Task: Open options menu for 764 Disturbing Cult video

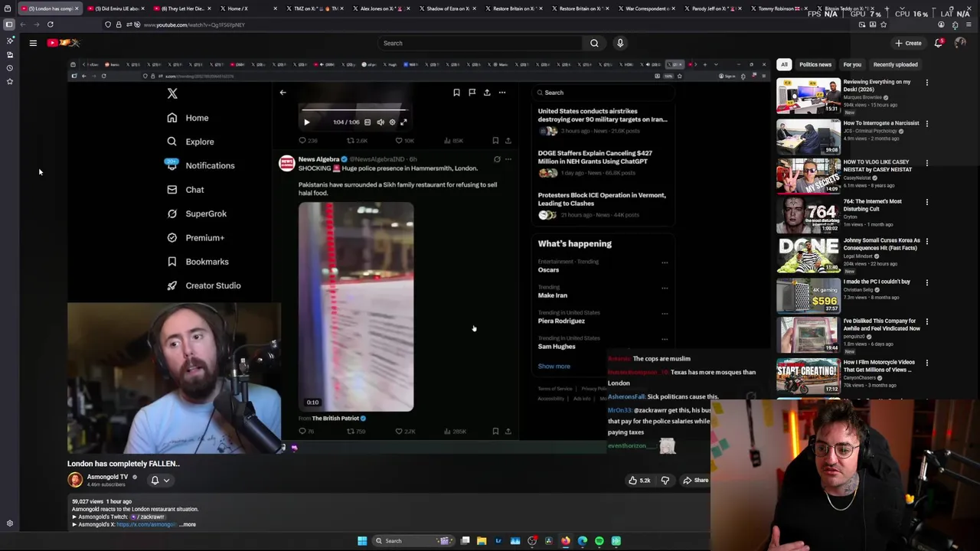Action: pos(927,203)
